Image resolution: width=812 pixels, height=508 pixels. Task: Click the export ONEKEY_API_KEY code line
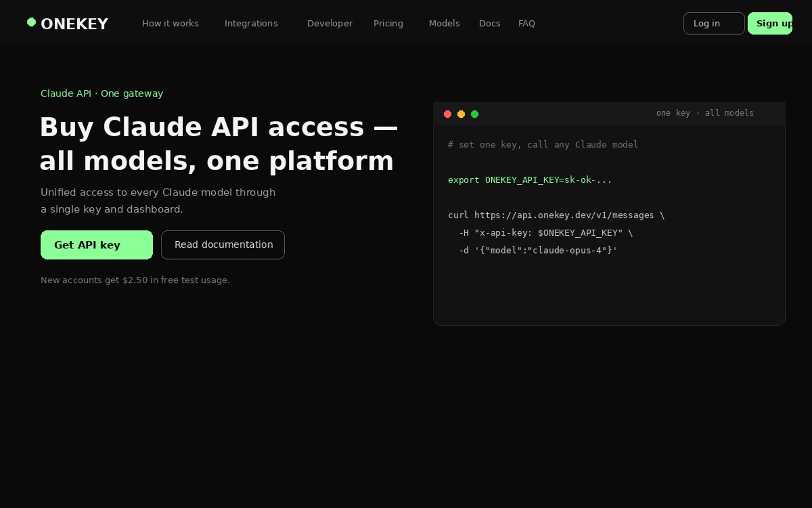[x=530, y=180]
